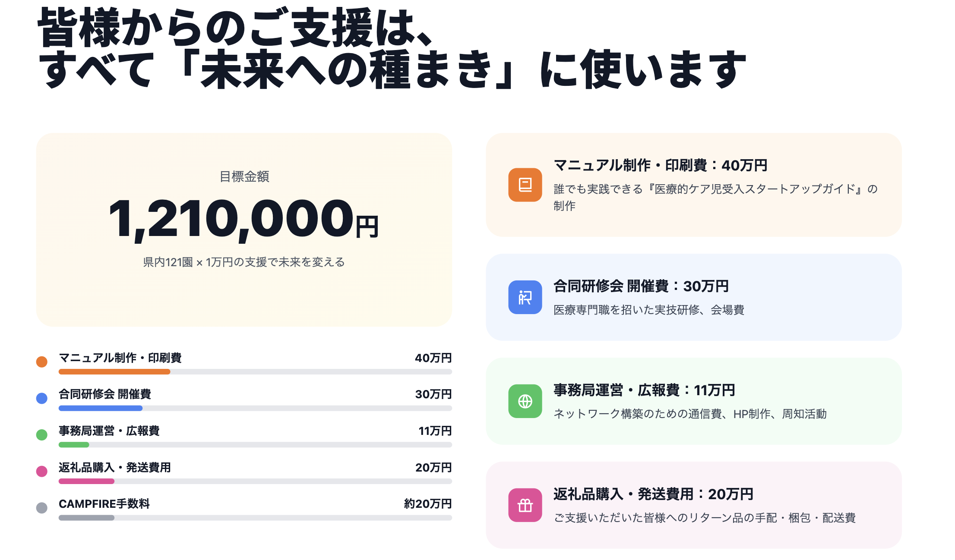This screenshot has width=955, height=560.
Task: Click the 約20万円 amount for CAMPFIRE手数料
Action: coord(427,503)
